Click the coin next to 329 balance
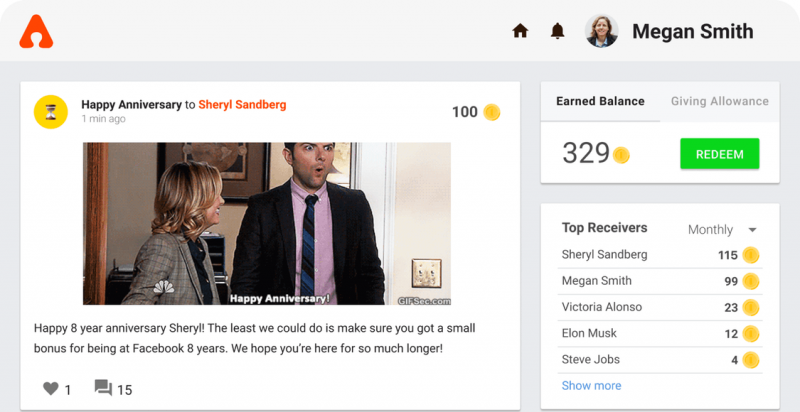 click(621, 155)
